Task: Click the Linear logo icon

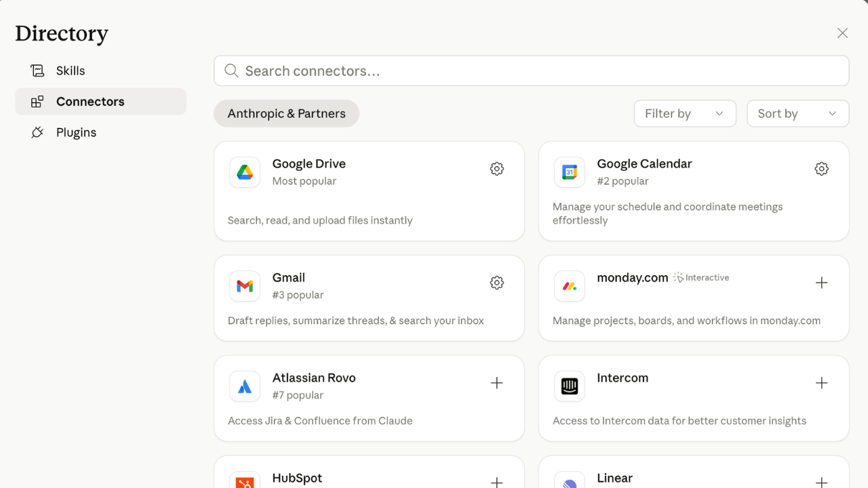Action: 570,480
